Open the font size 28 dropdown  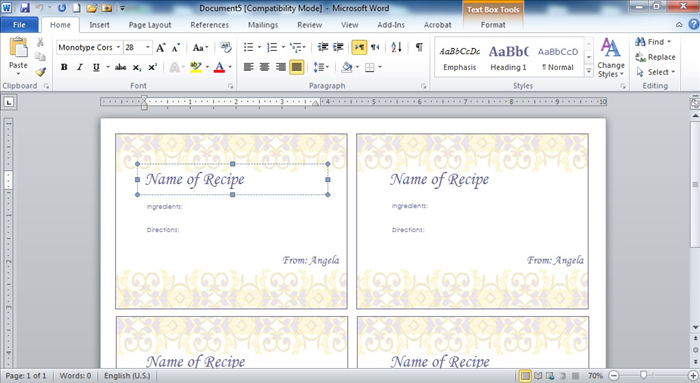(x=147, y=47)
